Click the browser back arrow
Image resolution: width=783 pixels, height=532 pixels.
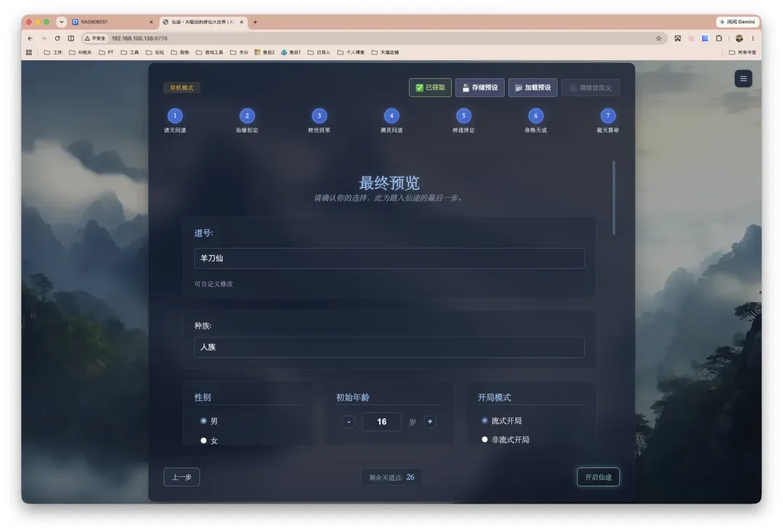(30, 38)
